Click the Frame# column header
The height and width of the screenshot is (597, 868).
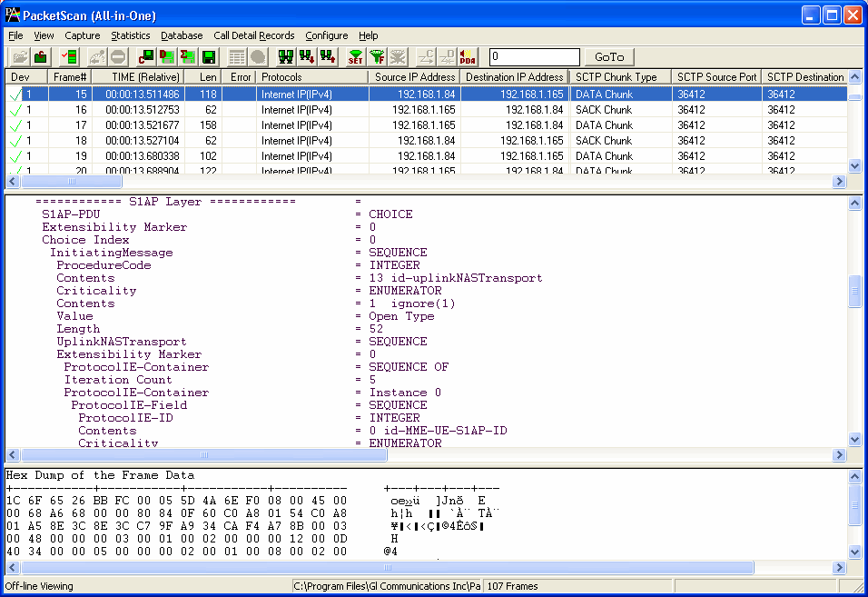click(x=70, y=77)
